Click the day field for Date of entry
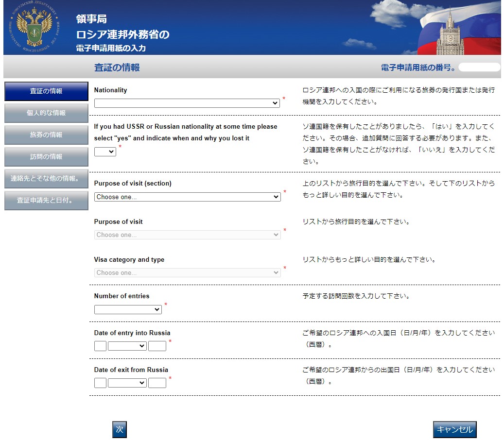This screenshot has height=440, width=504. [100, 346]
